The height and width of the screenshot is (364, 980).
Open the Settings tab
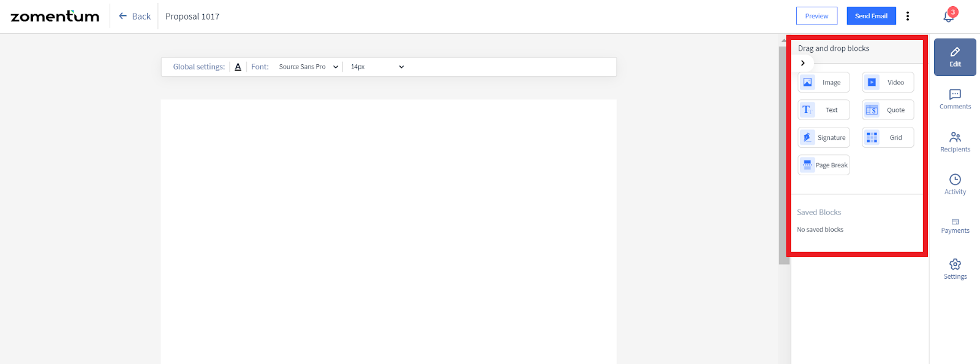coord(955,269)
